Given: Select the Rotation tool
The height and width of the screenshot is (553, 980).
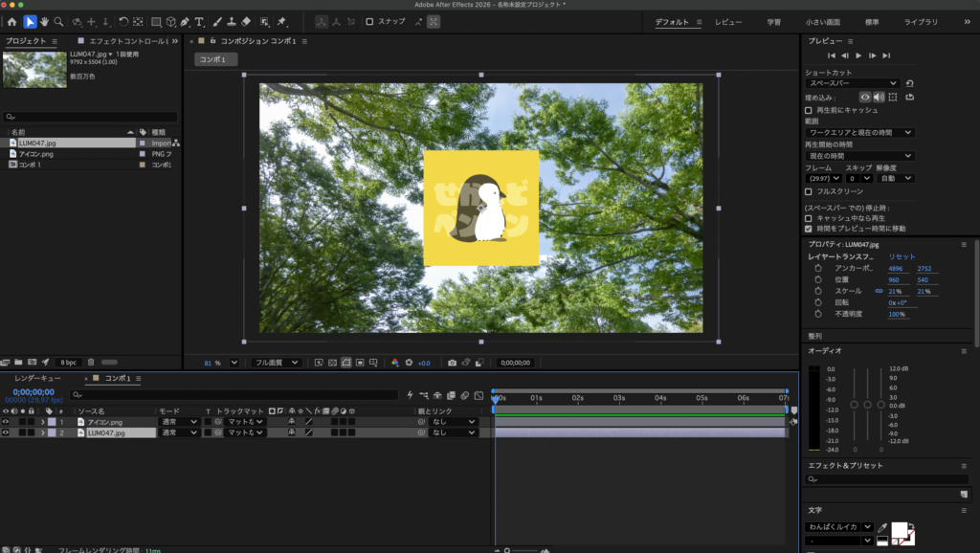Looking at the screenshot, I should (x=123, y=22).
